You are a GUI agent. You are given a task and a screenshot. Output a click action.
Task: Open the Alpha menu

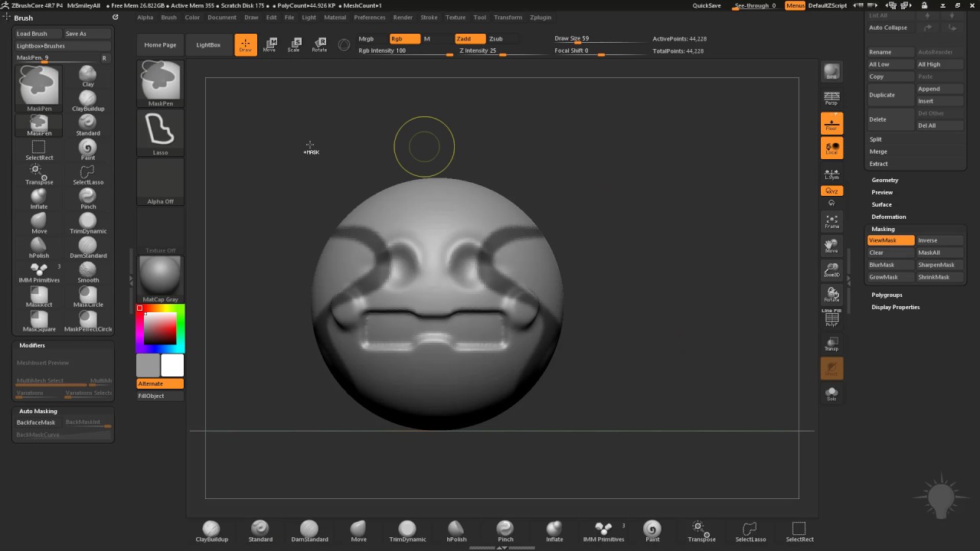click(x=145, y=17)
